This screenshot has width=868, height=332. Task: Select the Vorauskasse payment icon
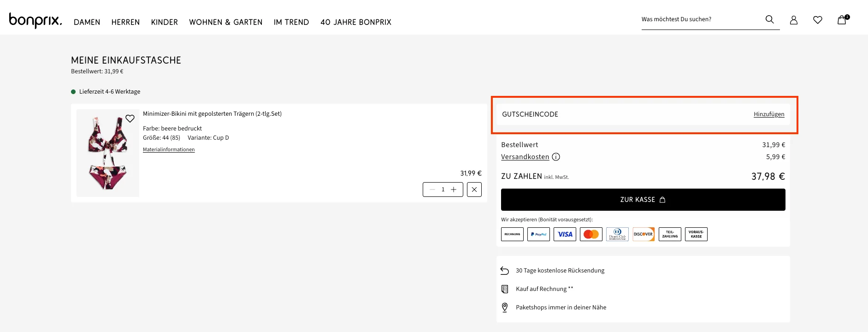click(696, 234)
